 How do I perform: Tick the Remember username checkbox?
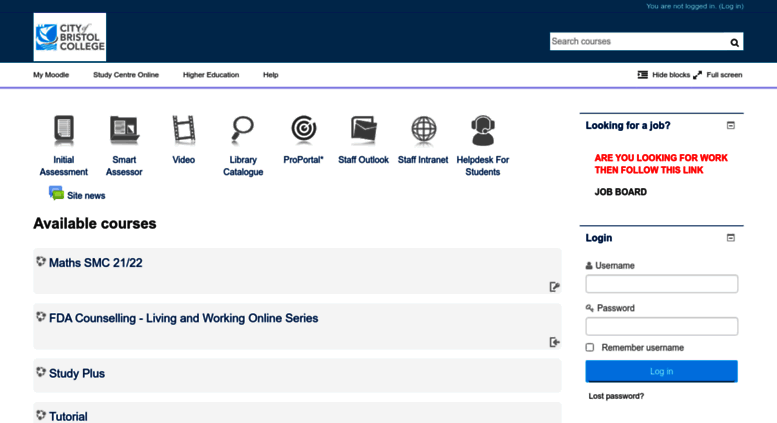click(590, 347)
